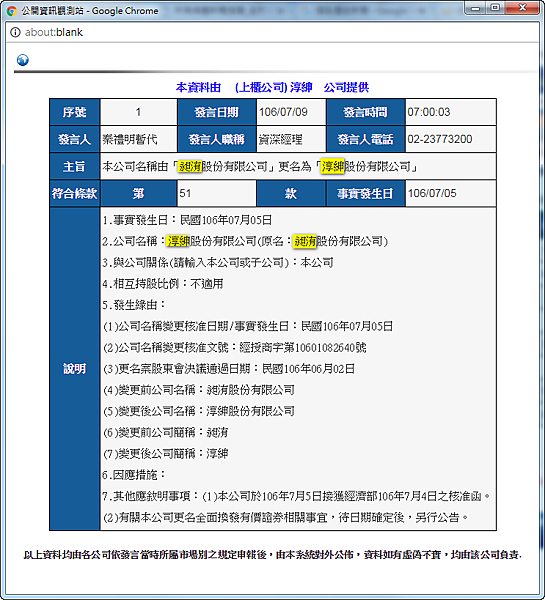Click the 主旨 header cell
The width and height of the screenshot is (545, 600).
point(75,166)
